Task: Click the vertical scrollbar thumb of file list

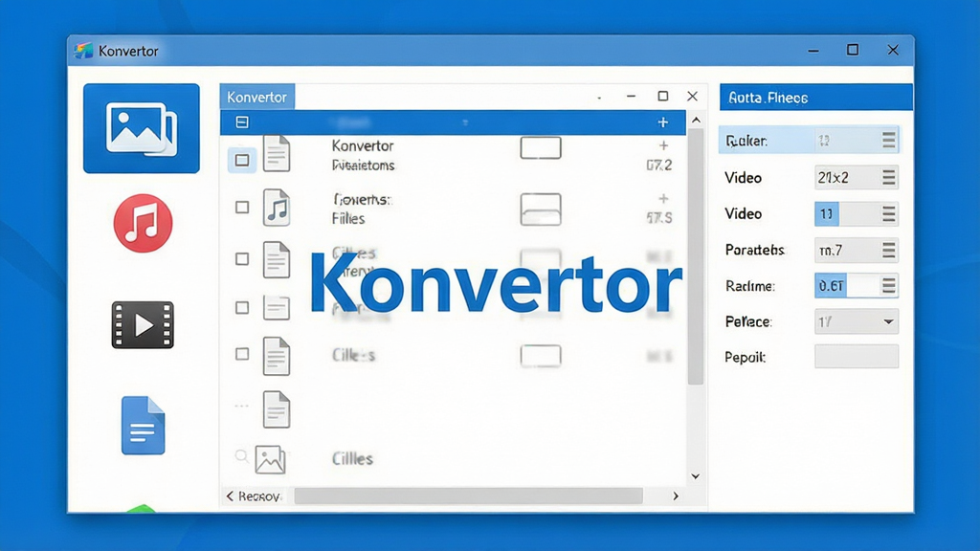Action: click(x=696, y=256)
